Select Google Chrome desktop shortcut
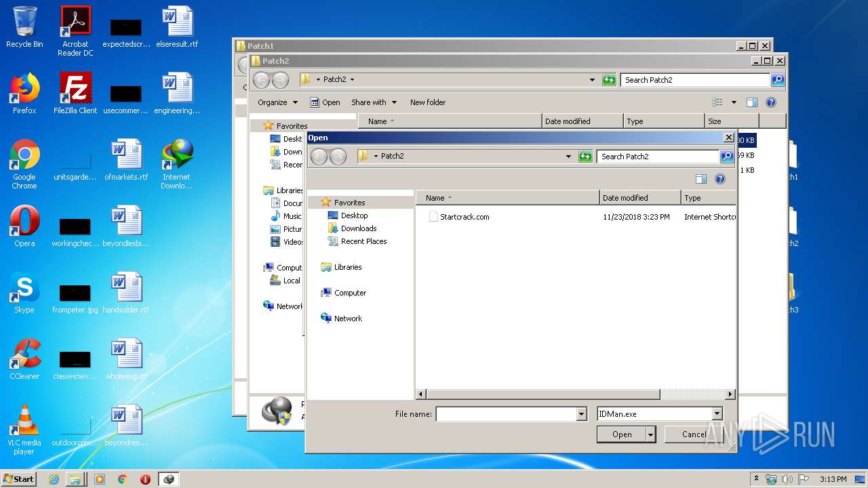The image size is (868, 488). coord(24,164)
